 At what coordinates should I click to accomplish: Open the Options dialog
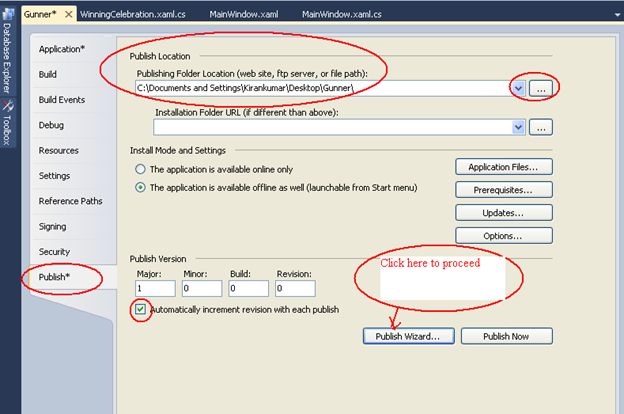[x=504, y=236]
